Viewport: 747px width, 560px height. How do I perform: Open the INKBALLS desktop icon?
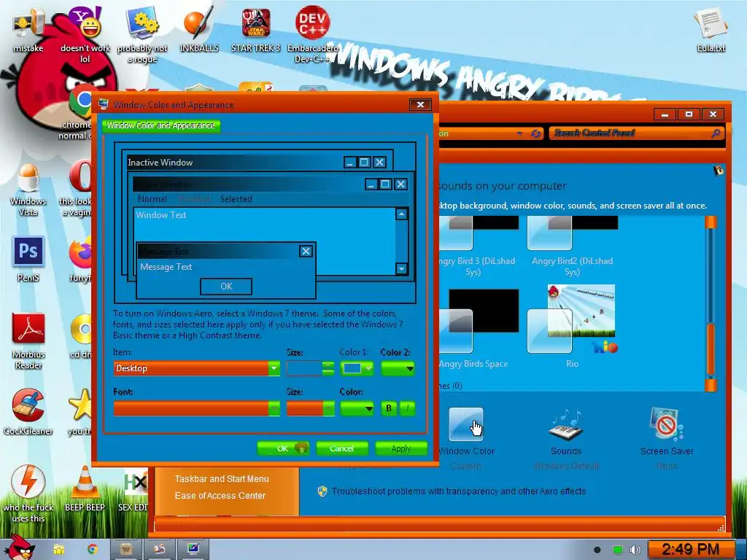pyautogui.click(x=198, y=28)
